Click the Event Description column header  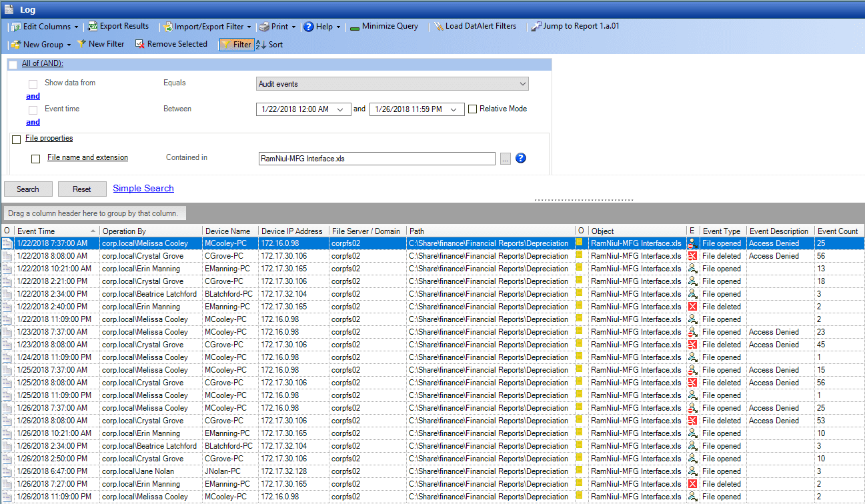[x=780, y=231]
